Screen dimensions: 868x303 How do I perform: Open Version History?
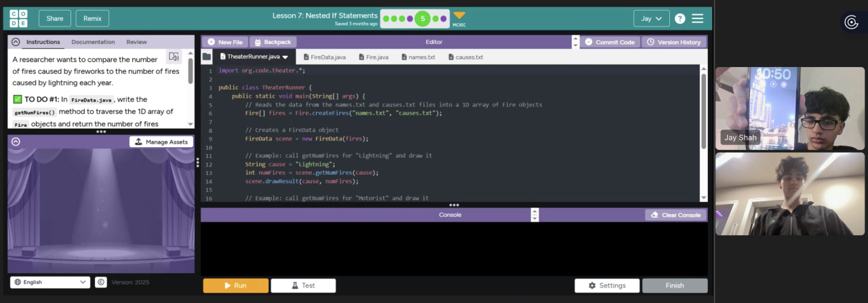click(x=673, y=42)
